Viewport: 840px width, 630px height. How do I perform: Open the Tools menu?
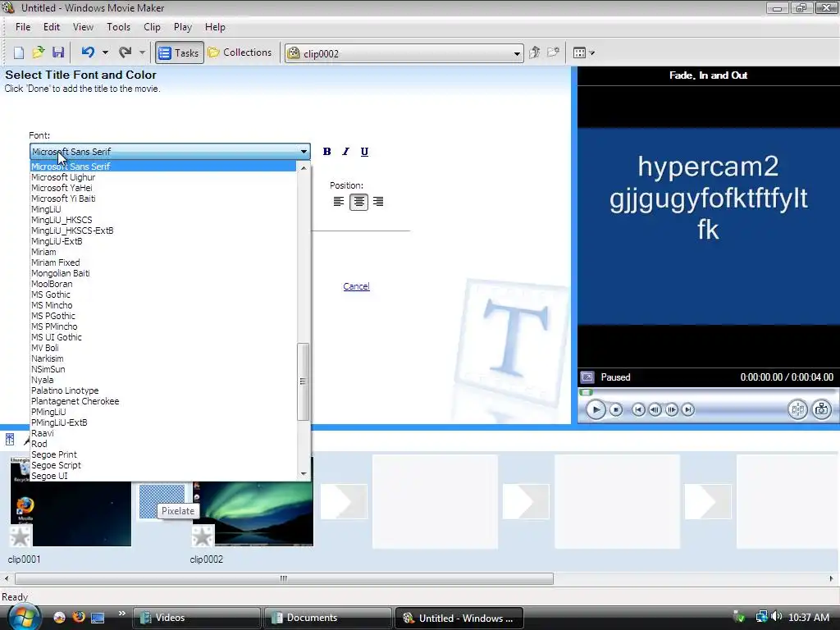(118, 27)
